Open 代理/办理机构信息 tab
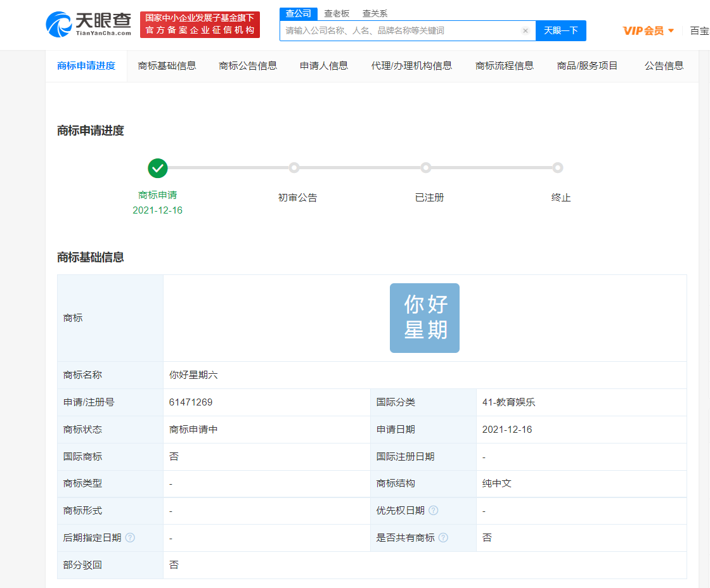710x588 pixels. [411, 66]
